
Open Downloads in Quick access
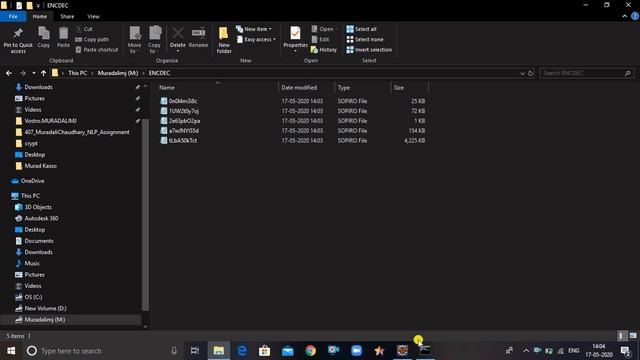[38, 87]
